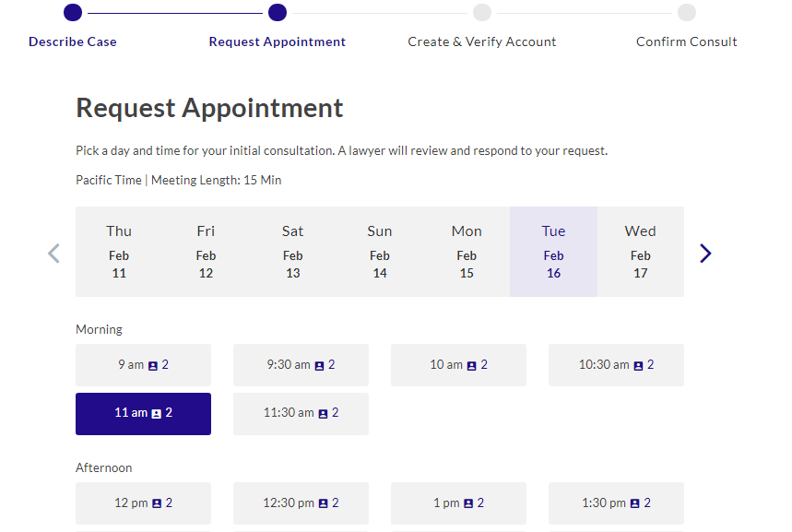Screen dimensions: 792x532
Task: Choose the 12 pm time slot
Action: coord(144,503)
